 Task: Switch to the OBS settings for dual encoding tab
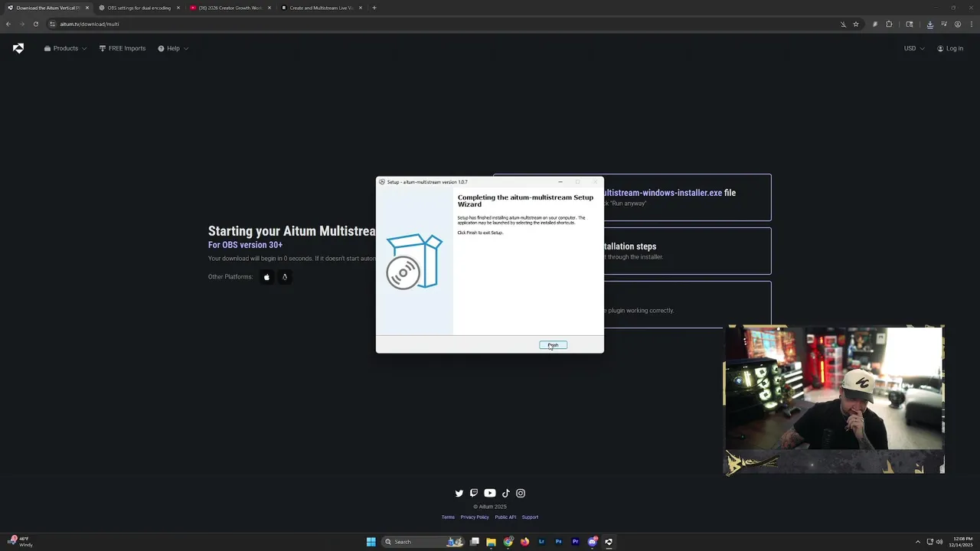[x=139, y=8]
